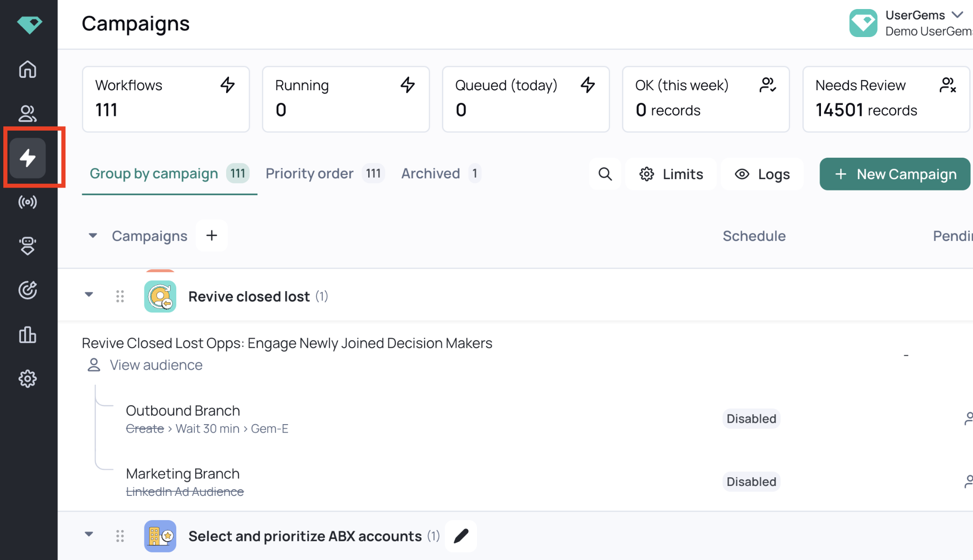Click the Queued (today) stat card
This screenshot has width=973, height=560.
526,99
